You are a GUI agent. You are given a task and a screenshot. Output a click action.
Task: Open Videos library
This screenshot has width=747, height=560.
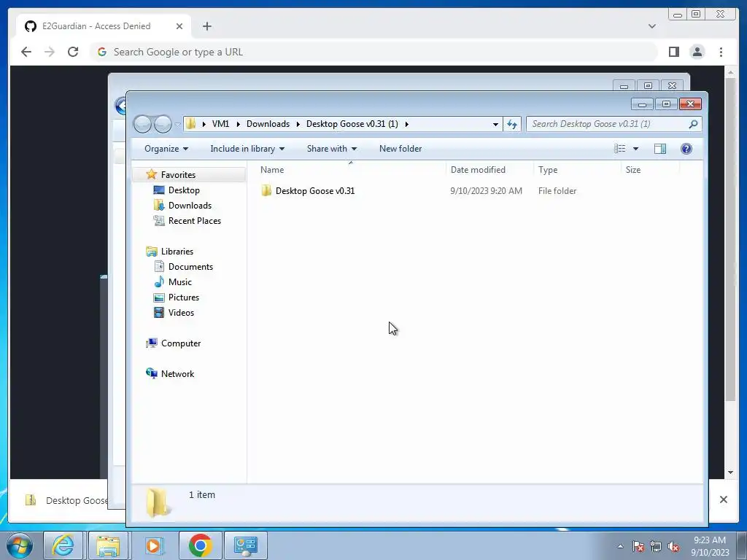point(181,312)
